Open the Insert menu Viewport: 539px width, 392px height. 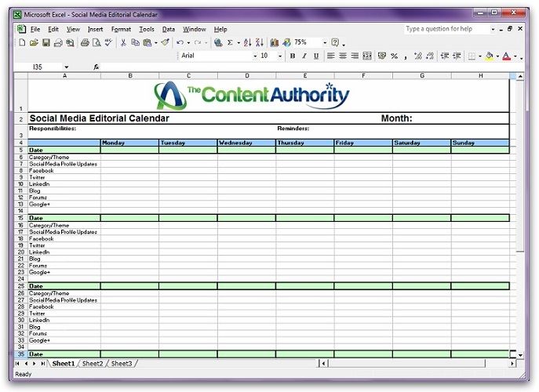95,30
